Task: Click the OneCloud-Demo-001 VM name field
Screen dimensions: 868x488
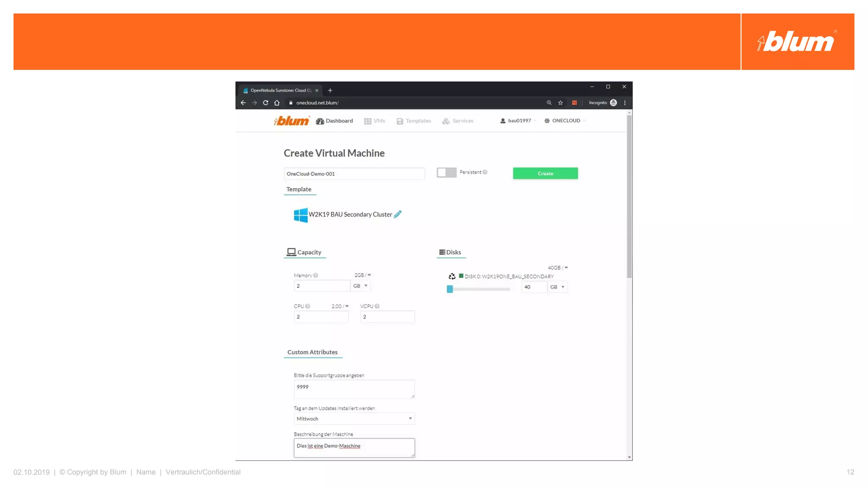Action: tap(354, 174)
